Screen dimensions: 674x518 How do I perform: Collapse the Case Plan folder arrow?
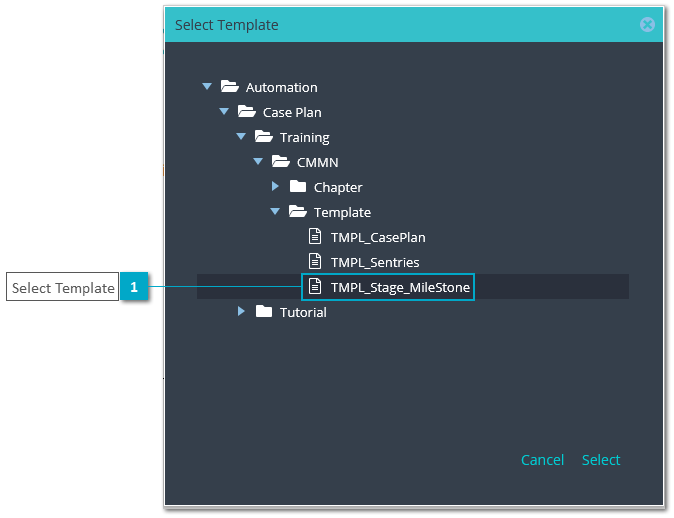pos(224,112)
